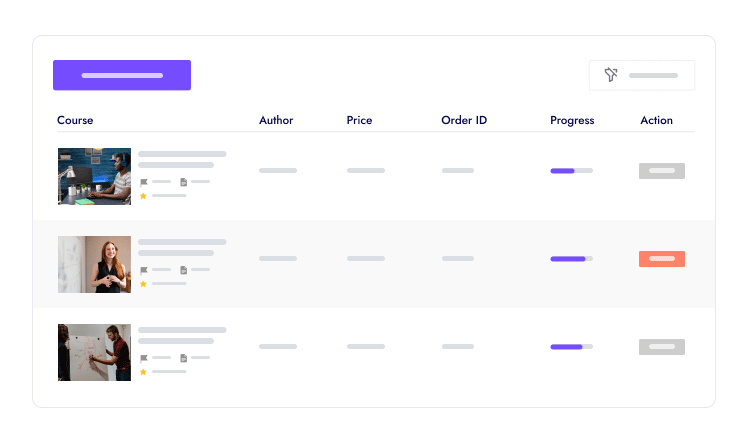The image size is (747, 443).
Task: Click the star rating icon in first row
Action: coord(143,196)
